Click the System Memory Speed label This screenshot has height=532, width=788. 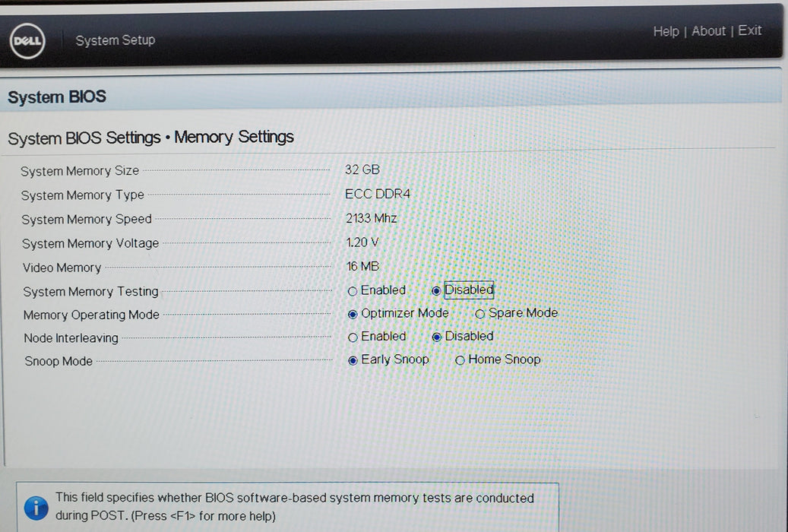pyautogui.click(x=87, y=219)
